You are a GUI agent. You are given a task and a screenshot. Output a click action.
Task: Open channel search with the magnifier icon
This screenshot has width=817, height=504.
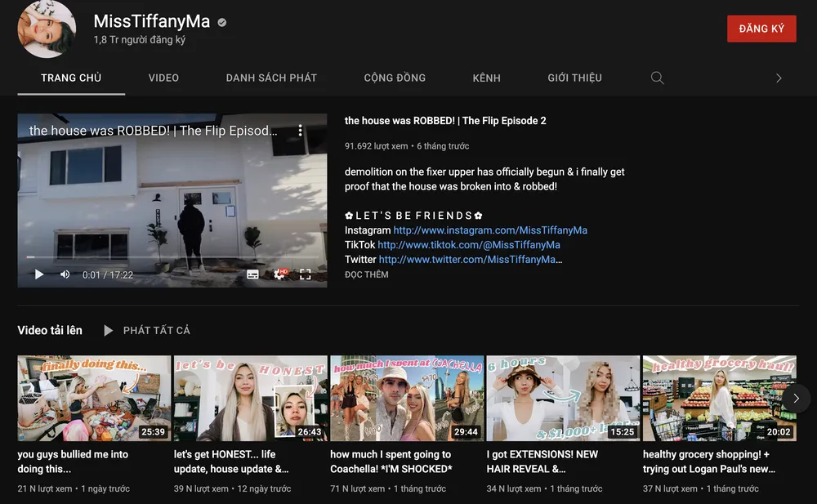(x=658, y=78)
